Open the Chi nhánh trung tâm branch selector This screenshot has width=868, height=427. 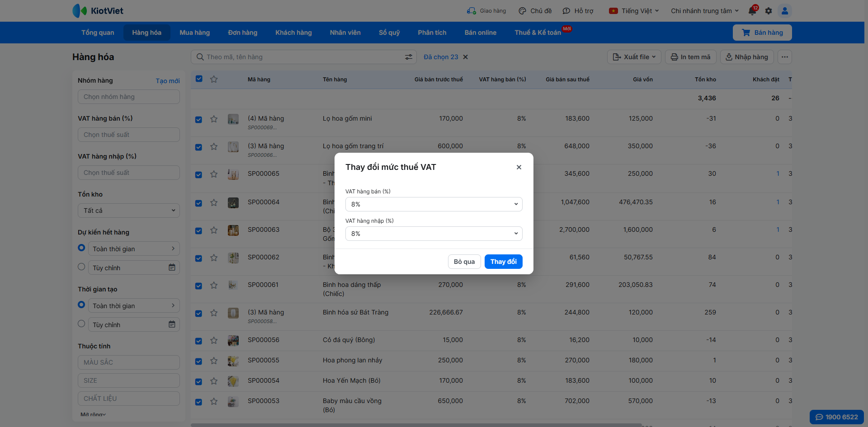[x=705, y=11]
